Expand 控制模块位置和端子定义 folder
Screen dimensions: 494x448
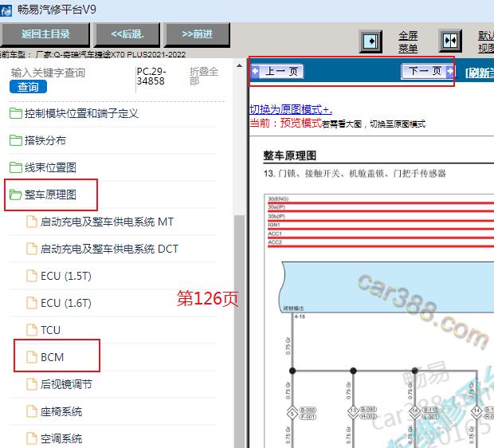click(81, 113)
